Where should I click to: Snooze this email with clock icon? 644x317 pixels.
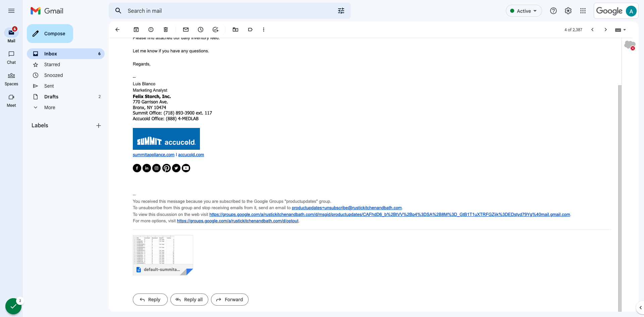click(x=201, y=30)
